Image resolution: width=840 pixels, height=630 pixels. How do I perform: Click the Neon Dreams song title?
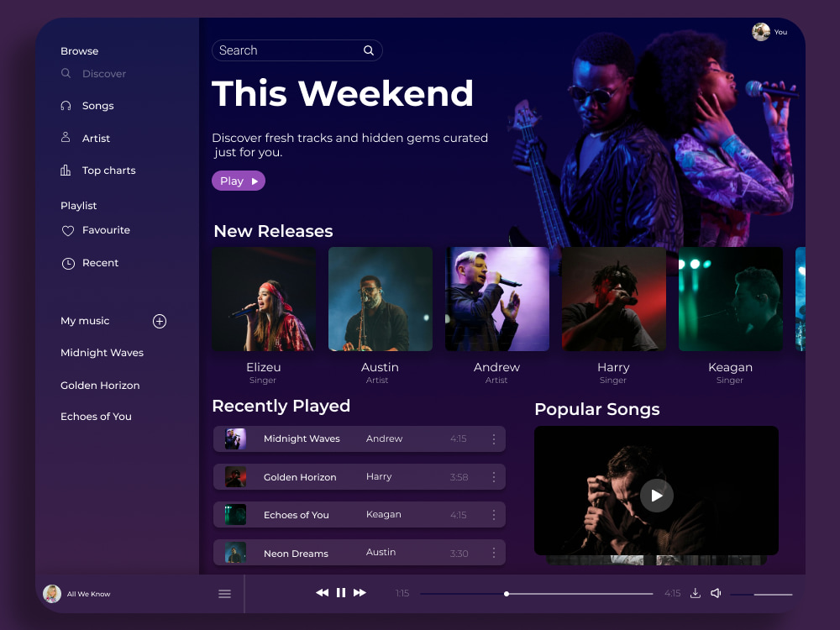click(x=296, y=554)
